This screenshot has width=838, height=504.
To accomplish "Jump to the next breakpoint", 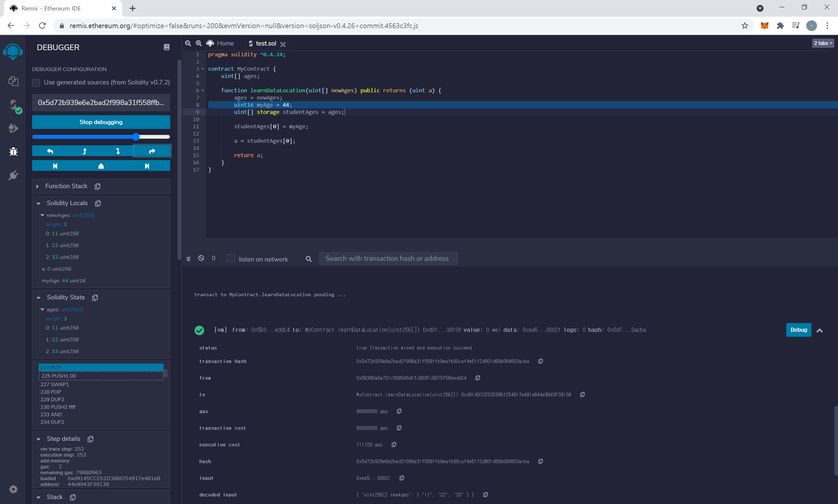I will click(147, 166).
